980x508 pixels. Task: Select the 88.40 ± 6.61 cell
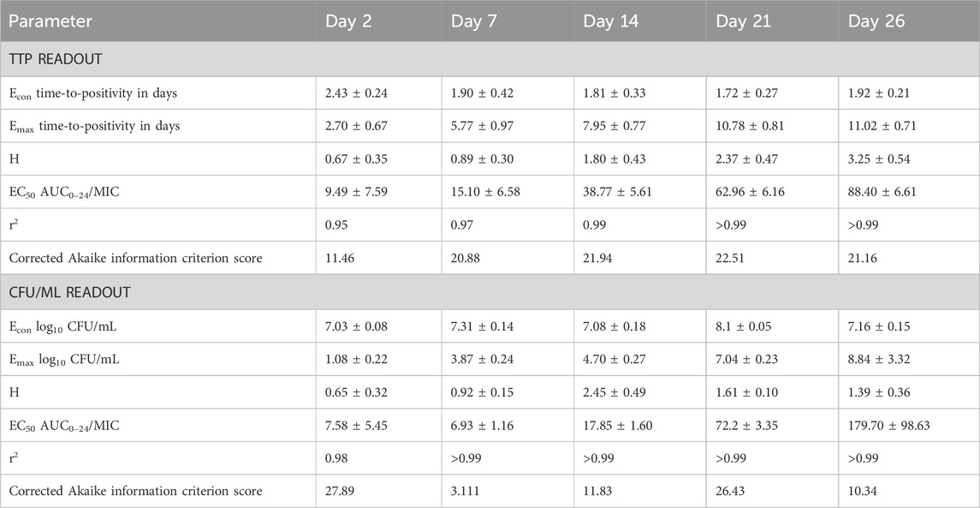pos(887,192)
